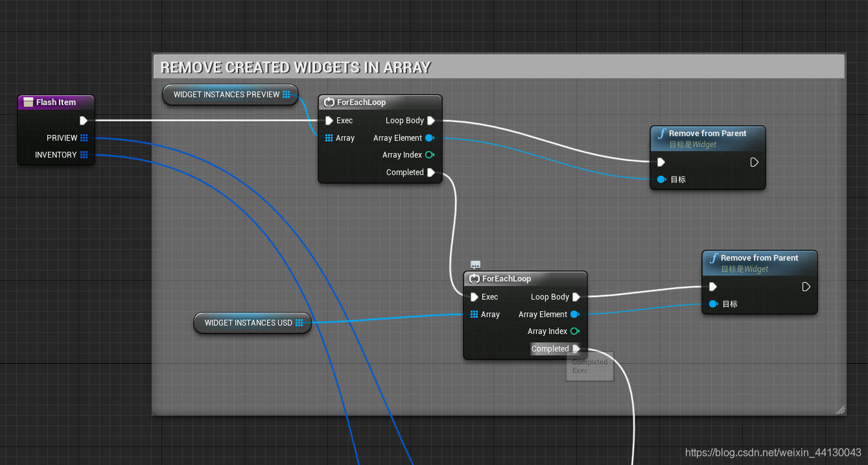Click the INVENTORY array output pin
Image resolution: width=868 pixels, height=465 pixels.
pos(84,154)
